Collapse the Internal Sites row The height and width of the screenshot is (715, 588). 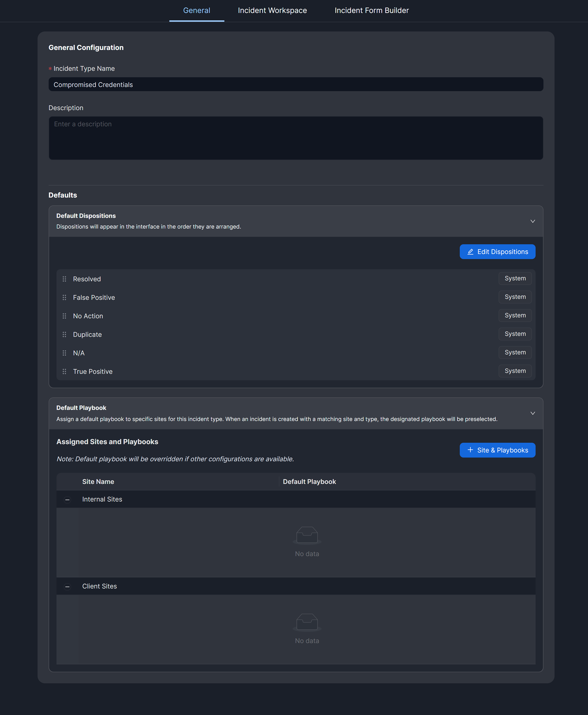(x=68, y=499)
